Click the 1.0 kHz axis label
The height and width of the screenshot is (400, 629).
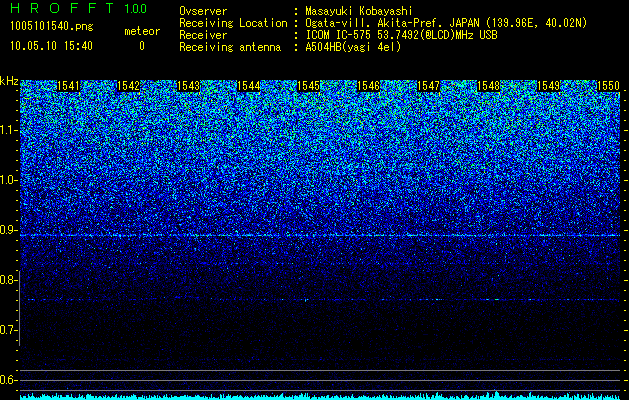tap(8, 180)
